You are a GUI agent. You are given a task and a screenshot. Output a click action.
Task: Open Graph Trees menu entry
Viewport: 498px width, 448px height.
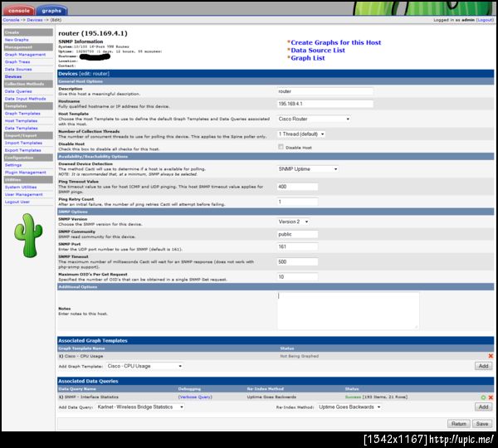pos(17,62)
